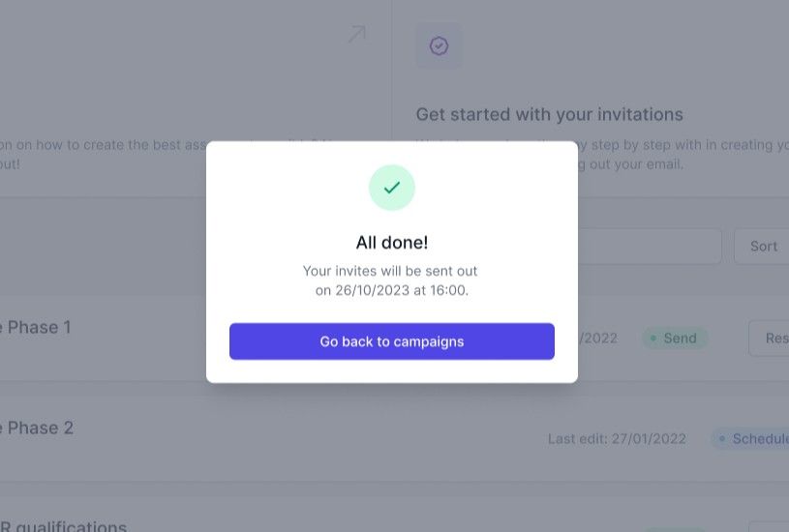The height and width of the screenshot is (532, 789).
Task: Open the Phase 2 campaign row
Action: pos(39,429)
